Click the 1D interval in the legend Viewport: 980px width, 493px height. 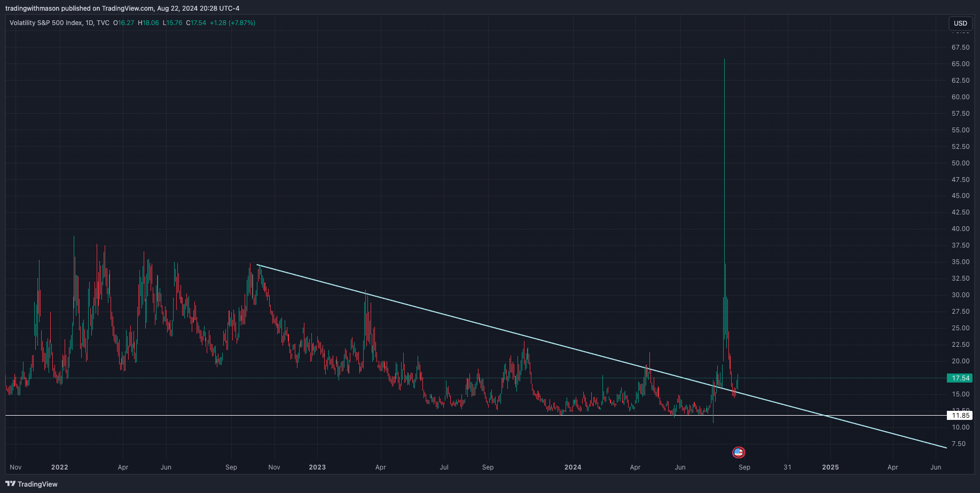click(89, 23)
